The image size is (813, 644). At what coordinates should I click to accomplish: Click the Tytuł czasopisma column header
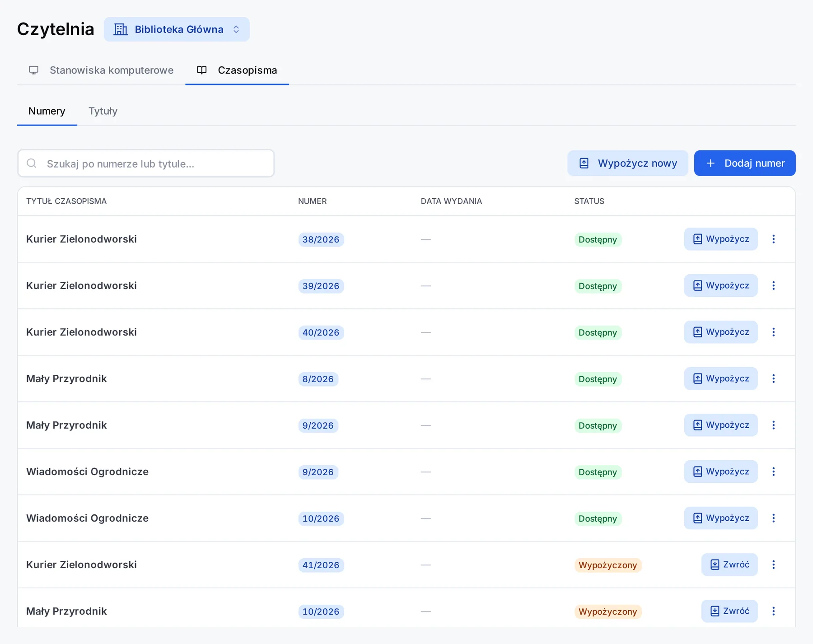point(66,201)
